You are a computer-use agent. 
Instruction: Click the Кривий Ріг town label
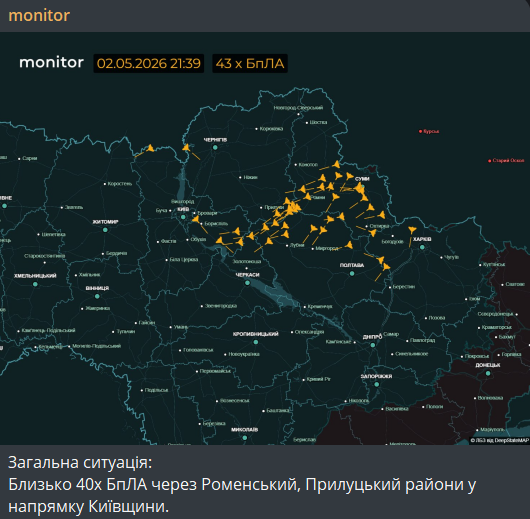[318, 379]
